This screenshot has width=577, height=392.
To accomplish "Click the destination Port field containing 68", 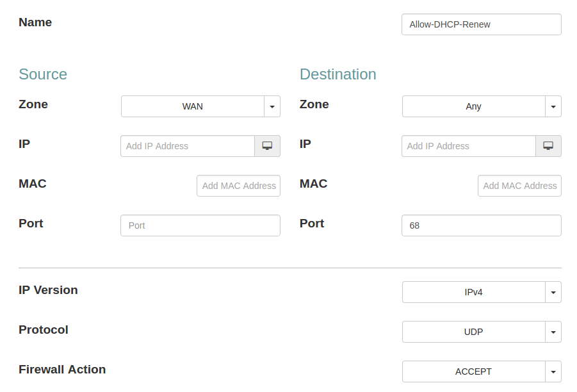I will [481, 225].
